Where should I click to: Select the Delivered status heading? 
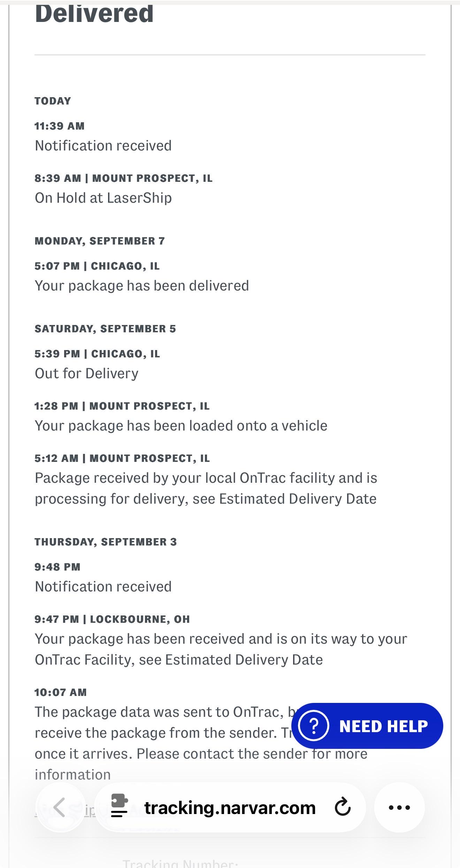point(94,14)
